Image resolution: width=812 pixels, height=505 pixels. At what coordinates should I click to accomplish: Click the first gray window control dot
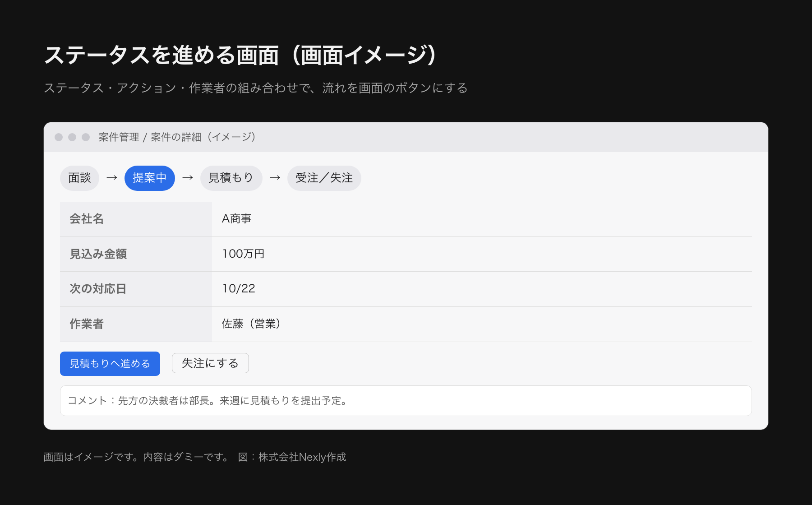click(59, 137)
